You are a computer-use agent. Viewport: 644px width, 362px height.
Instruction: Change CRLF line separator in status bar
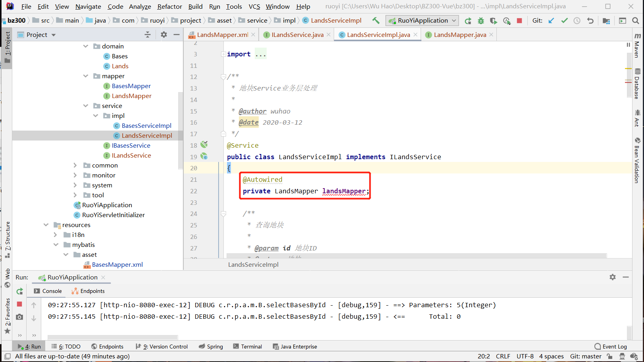tap(503, 356)
